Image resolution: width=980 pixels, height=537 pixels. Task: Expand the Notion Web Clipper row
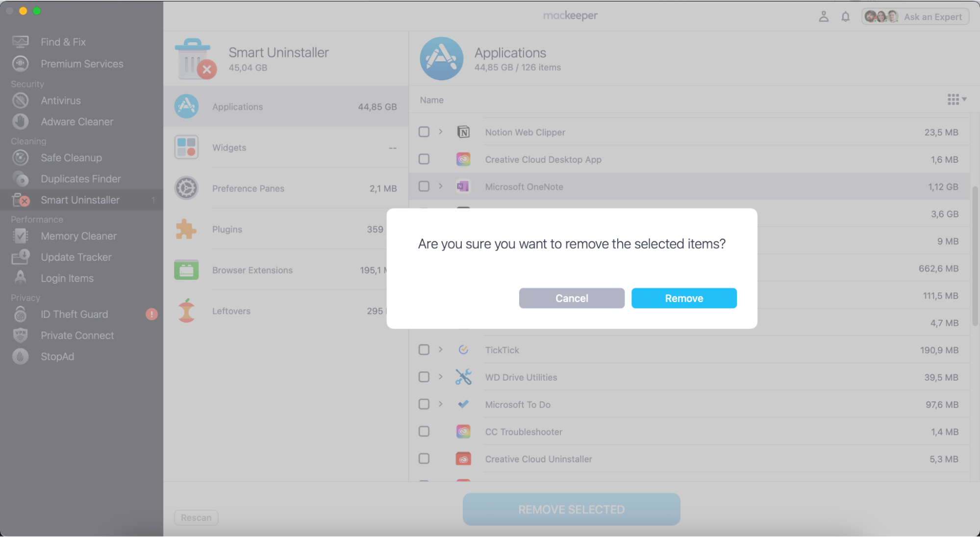click(x=441, y=131)
